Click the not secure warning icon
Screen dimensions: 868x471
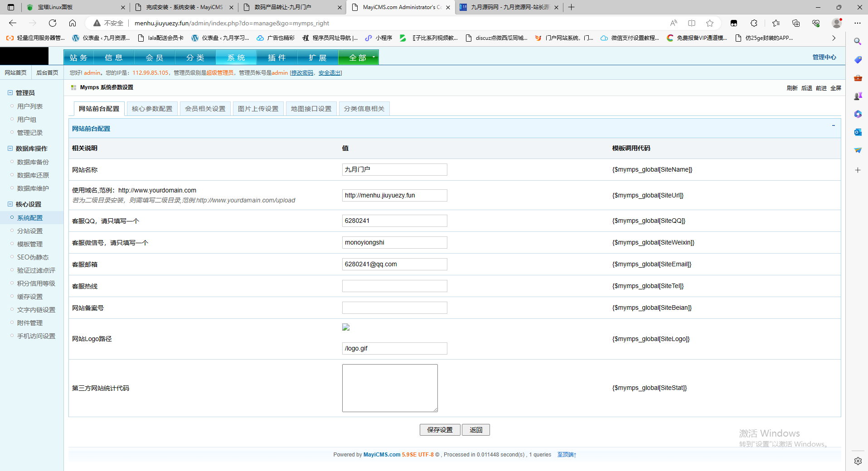pos(97,23)
